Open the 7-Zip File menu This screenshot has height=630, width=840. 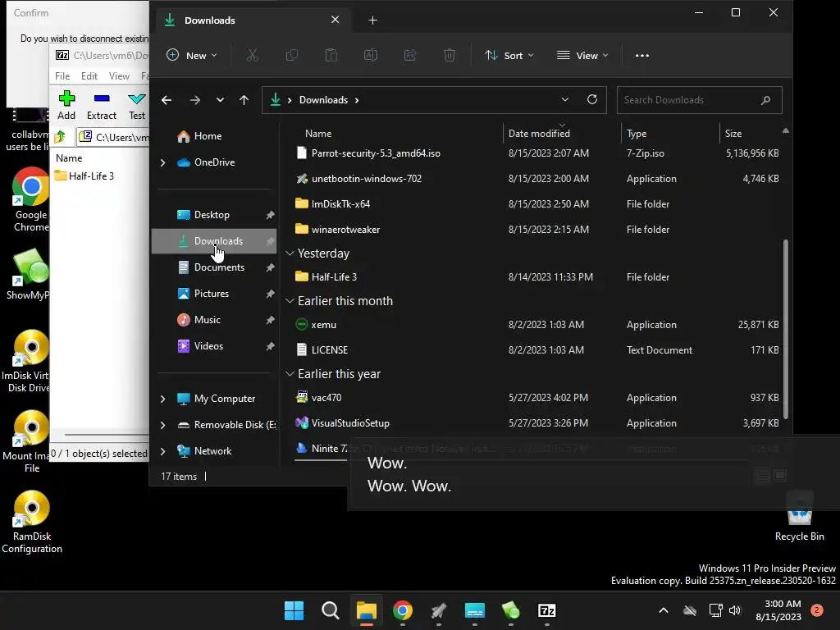click(62, 76)
